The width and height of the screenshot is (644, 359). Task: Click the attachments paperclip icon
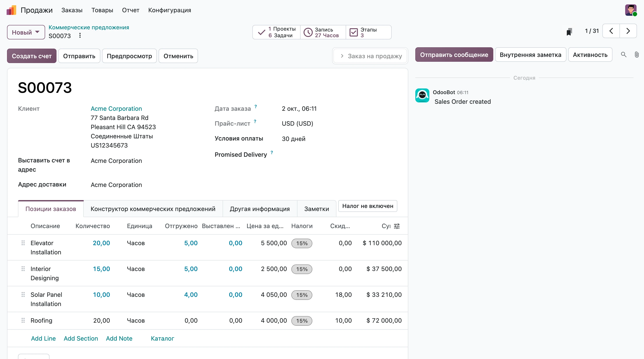pyautogui.click(x=637, y=55)
